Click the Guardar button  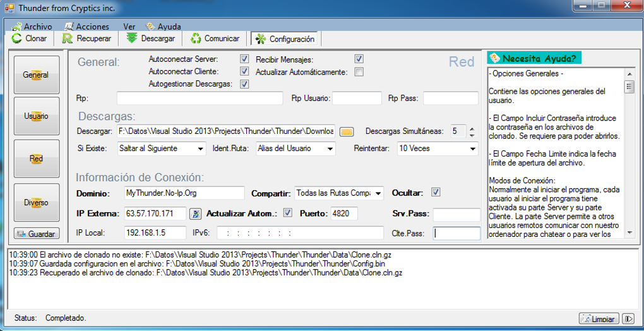tap(37, 234)
